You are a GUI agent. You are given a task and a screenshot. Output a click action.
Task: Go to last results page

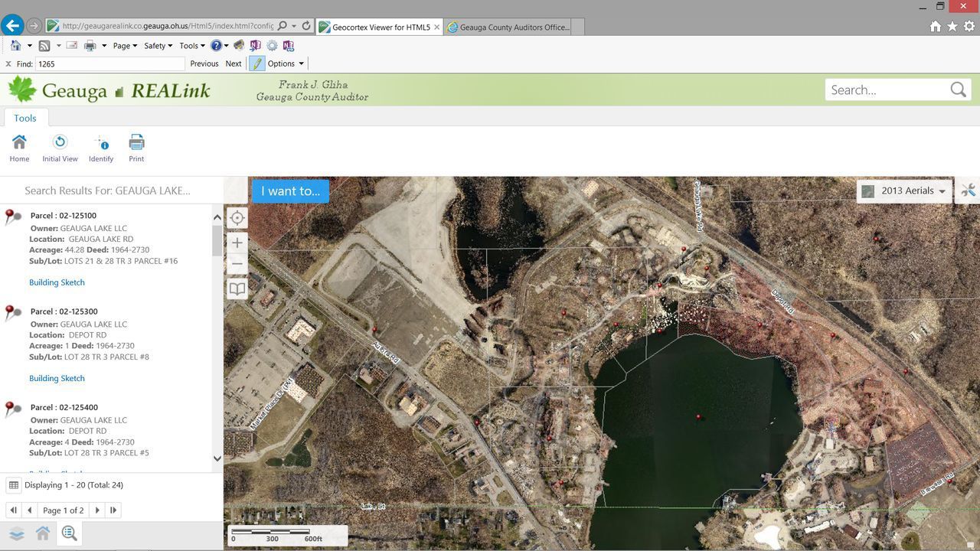coord(114,510)
